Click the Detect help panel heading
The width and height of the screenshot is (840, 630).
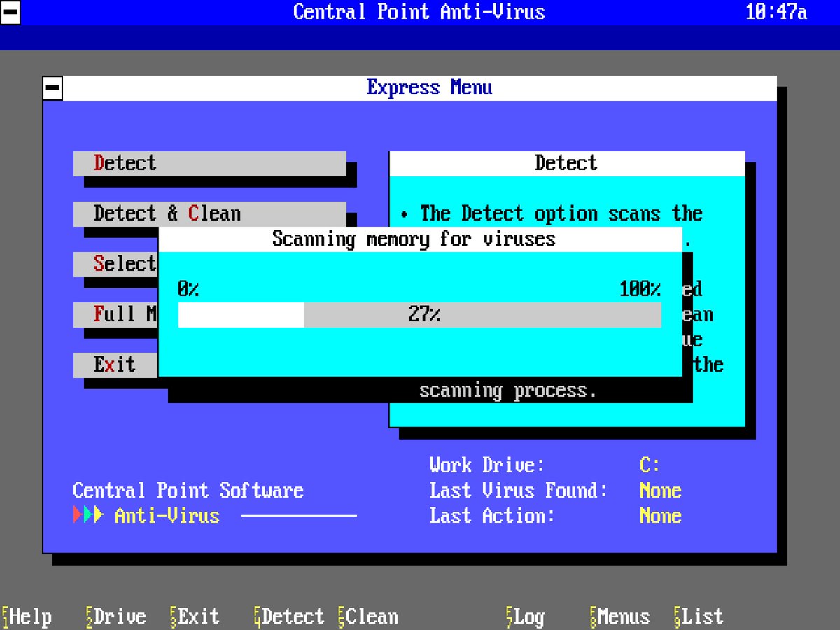coord(566,164)
